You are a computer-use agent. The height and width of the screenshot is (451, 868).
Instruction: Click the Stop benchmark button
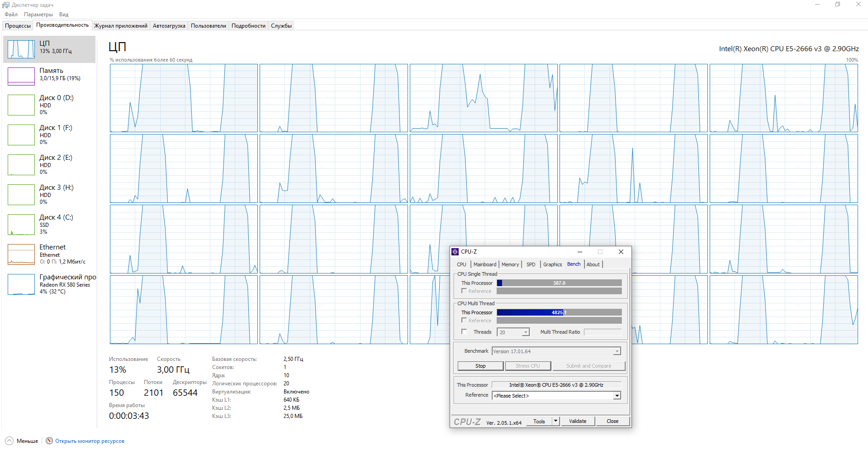(480, 366)
